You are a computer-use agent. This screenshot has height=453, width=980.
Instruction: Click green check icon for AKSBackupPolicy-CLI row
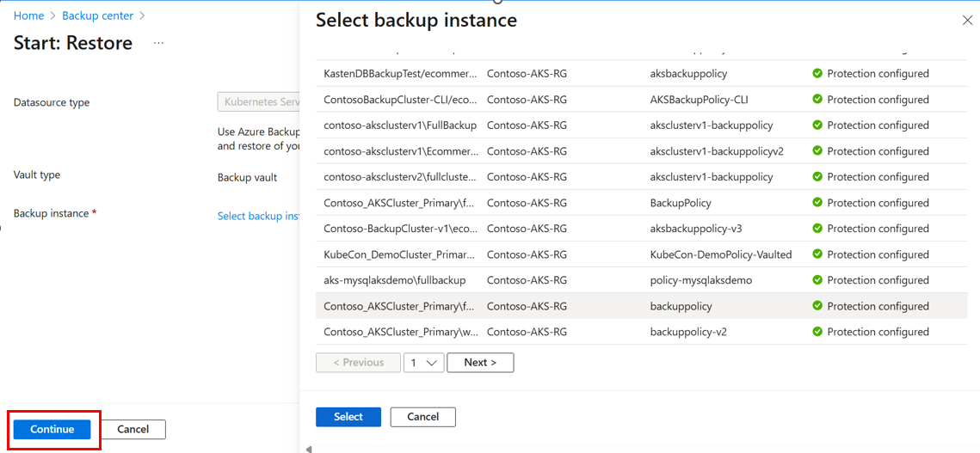[817, 100]
